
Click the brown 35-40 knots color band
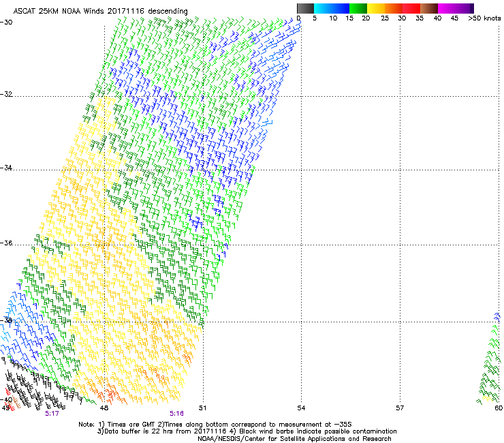click(429, 8)
